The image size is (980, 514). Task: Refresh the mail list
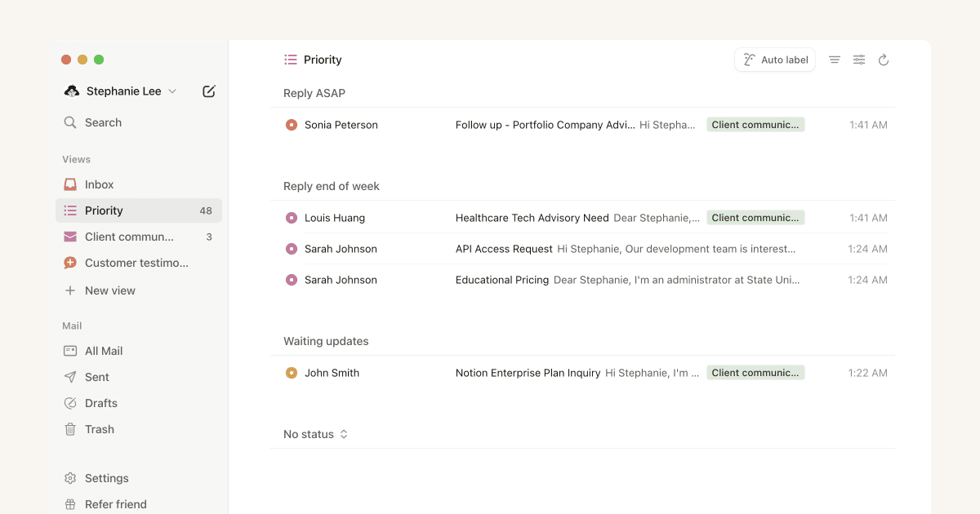click(x=884, y=60)
